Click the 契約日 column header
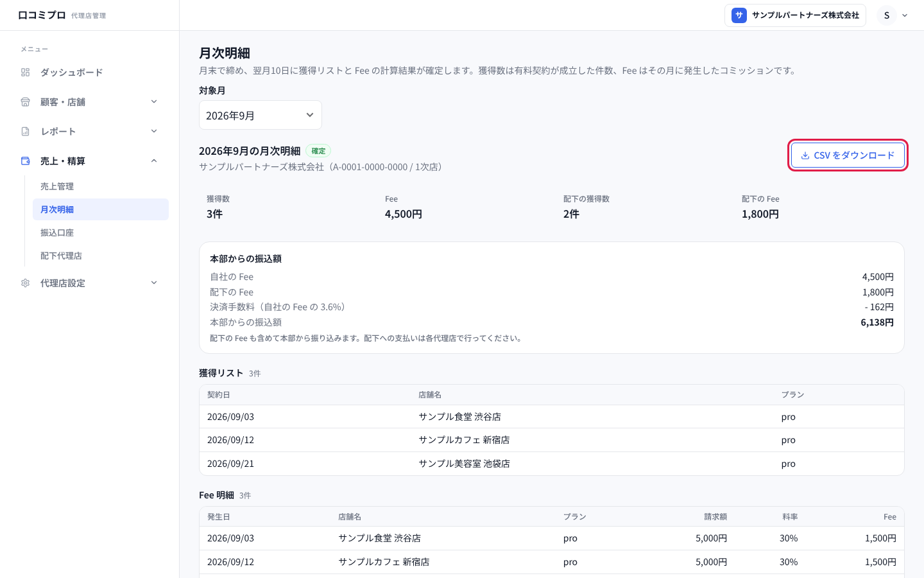924x578 pixels. tap(219, 395)
